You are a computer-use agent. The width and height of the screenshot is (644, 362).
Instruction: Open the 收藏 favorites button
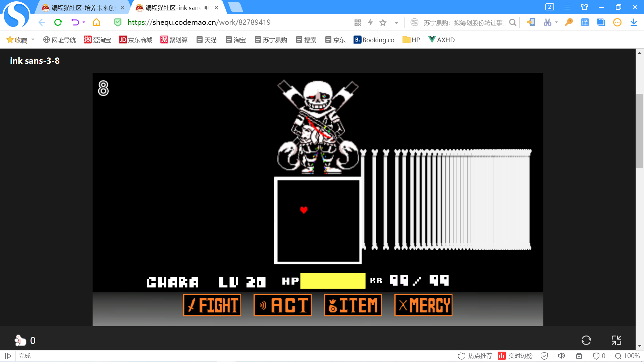(x=17, y=40)
